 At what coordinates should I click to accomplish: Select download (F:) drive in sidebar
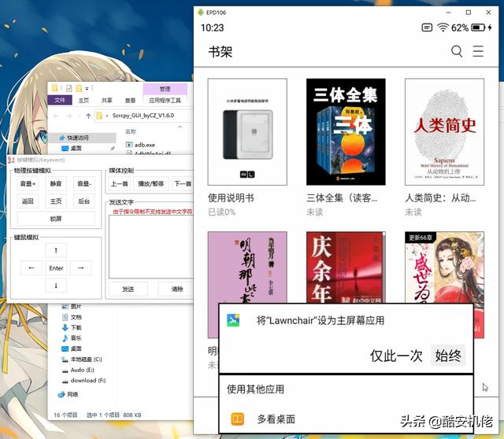tap(83, 381)
